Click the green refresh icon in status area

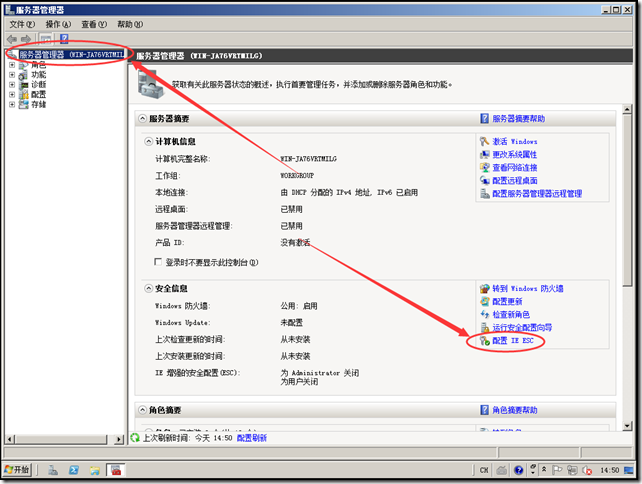135,438
